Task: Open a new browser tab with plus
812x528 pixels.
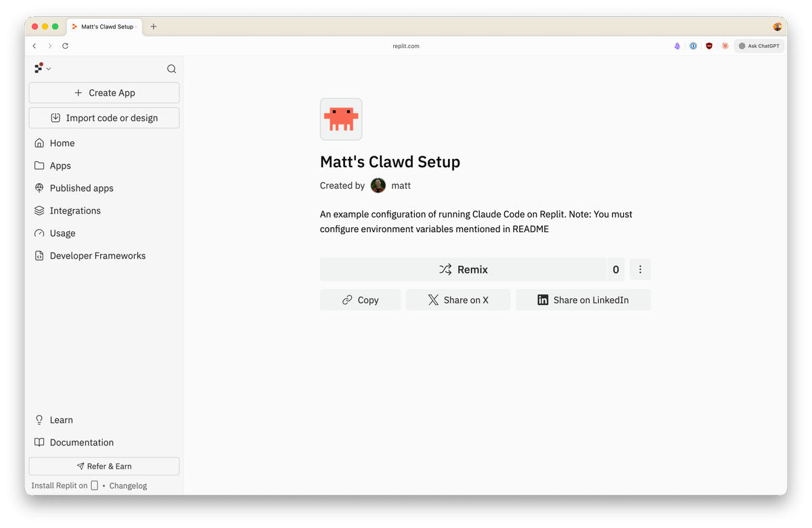Action: click(154, 26)
